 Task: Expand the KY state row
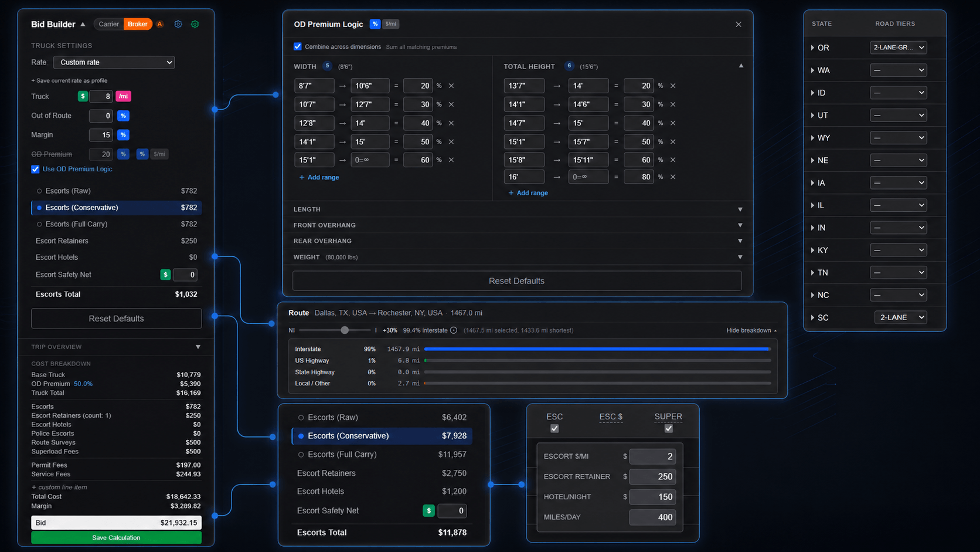(812, 250)
